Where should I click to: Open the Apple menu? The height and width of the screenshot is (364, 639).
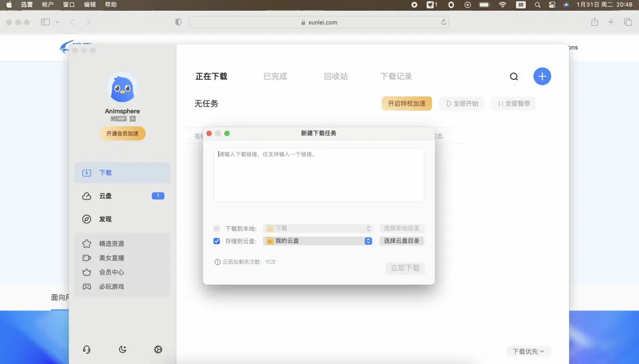click(x=9, y=5)
